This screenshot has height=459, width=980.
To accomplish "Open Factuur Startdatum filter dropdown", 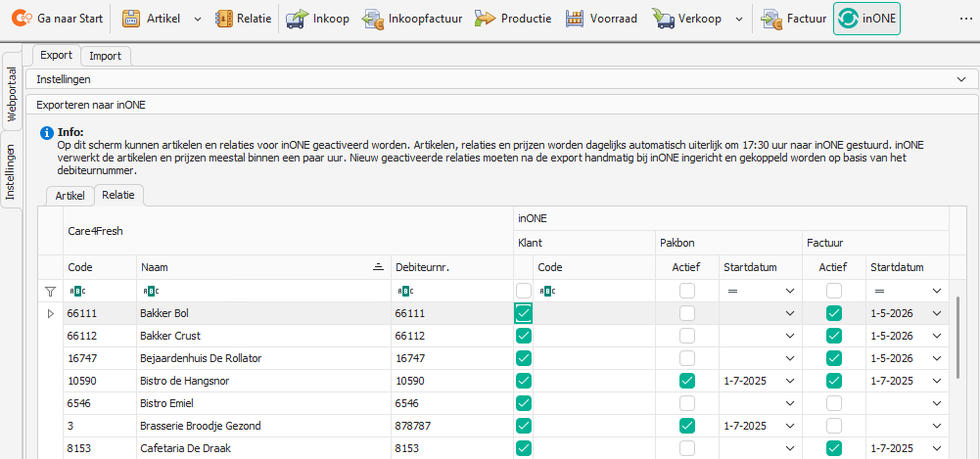I will (936, 291).
